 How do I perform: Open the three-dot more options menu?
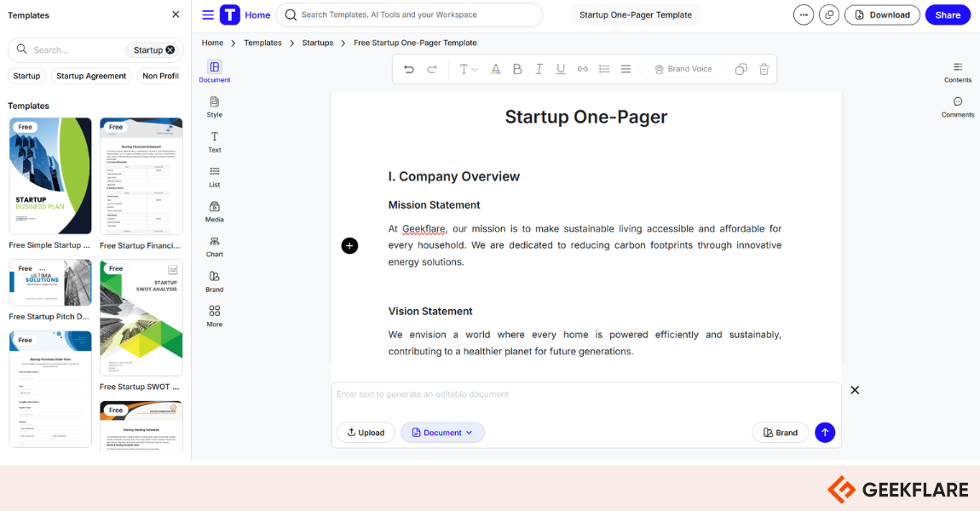[803, 14]
